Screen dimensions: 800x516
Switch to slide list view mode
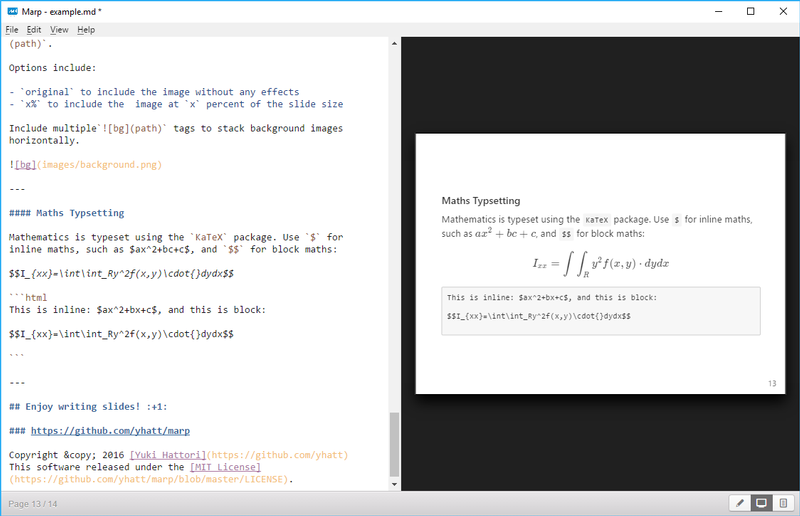pos(783,504)
